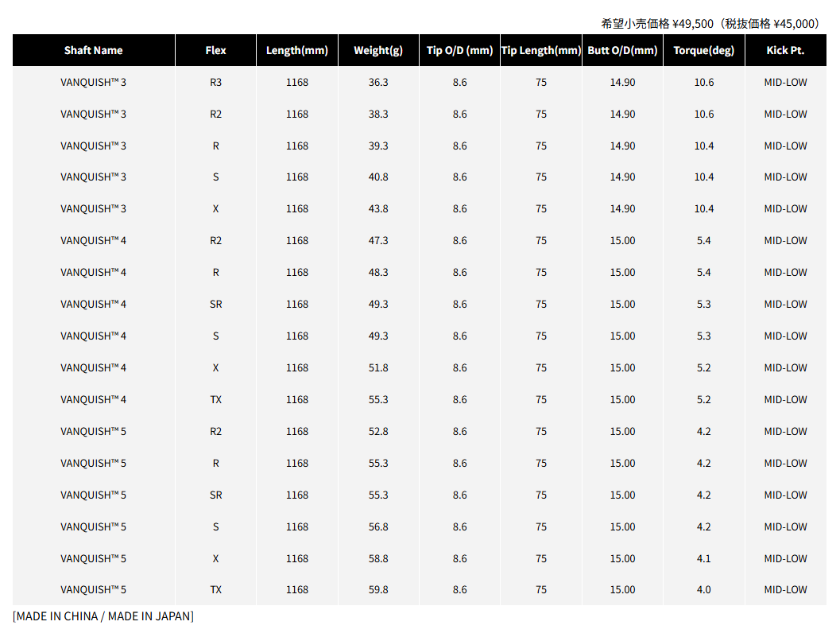Screen dimensions: 840x637
Task: Click the TX flex cell for VANQUISH 4
Action: coord(216,399)
